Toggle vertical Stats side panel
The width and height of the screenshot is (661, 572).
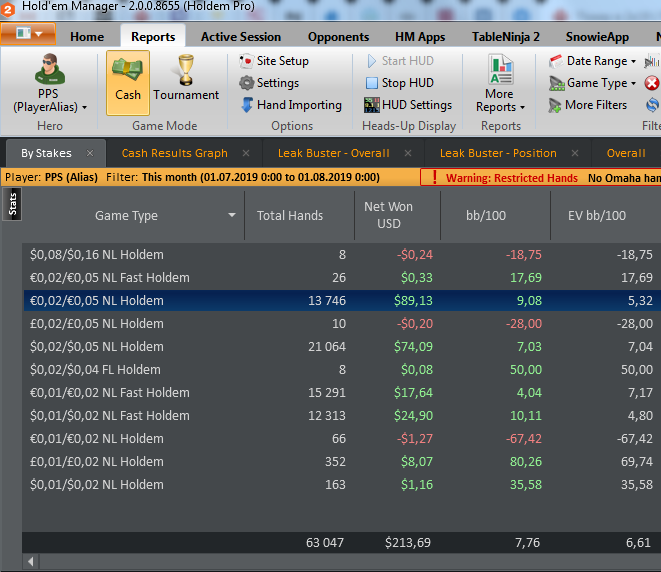12,204
